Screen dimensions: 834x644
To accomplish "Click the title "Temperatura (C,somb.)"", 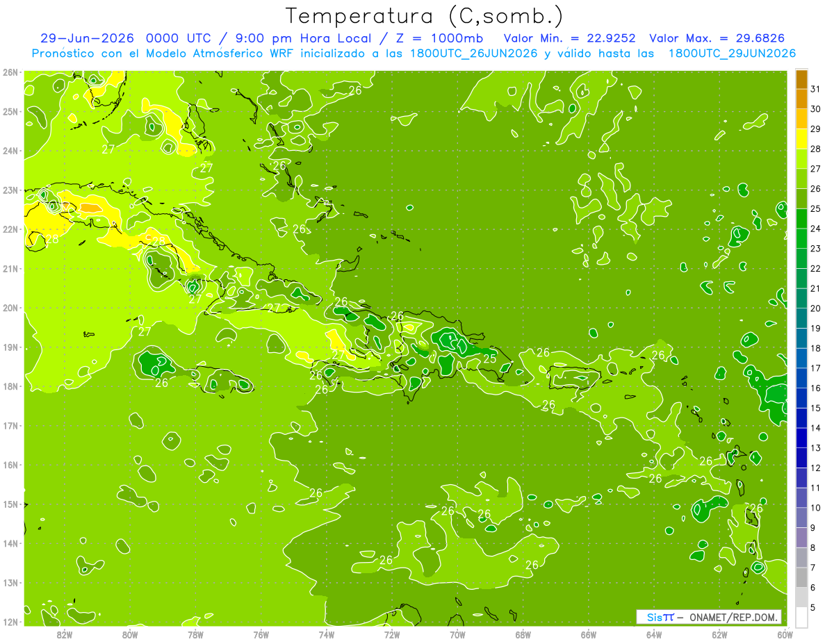I will [425, 16].
